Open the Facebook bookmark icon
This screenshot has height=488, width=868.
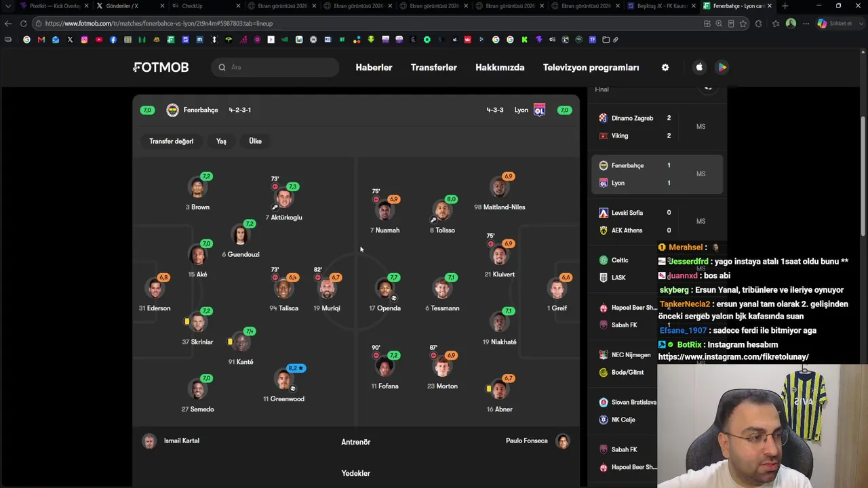[113, 39]
